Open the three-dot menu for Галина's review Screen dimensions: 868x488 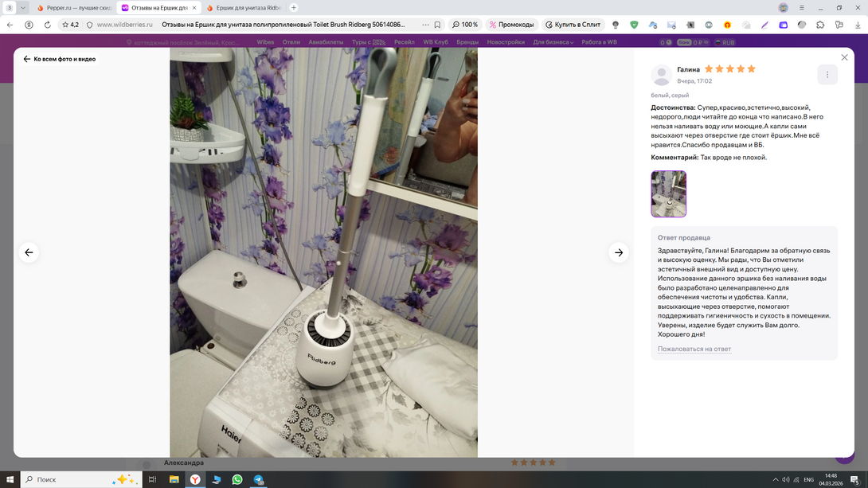pos(827,75)
